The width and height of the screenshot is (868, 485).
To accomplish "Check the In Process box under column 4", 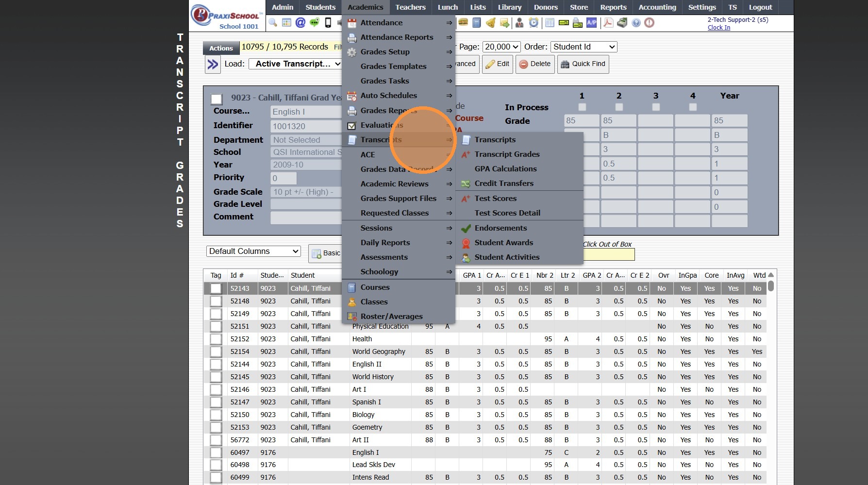I will [693, 107].
